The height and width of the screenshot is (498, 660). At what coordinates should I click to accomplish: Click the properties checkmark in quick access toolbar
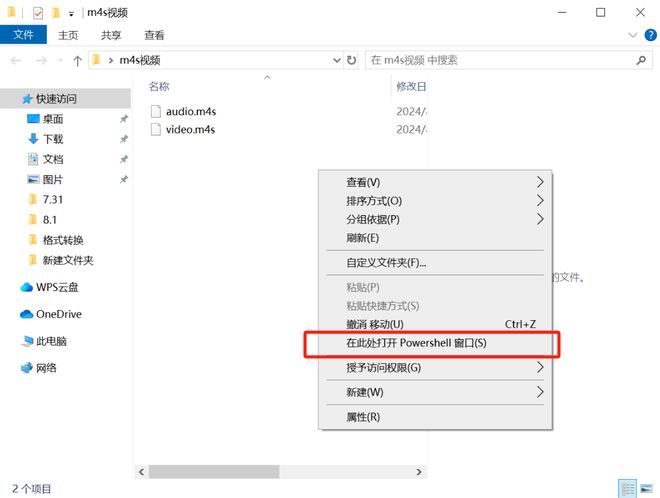[x=38, y=13]
